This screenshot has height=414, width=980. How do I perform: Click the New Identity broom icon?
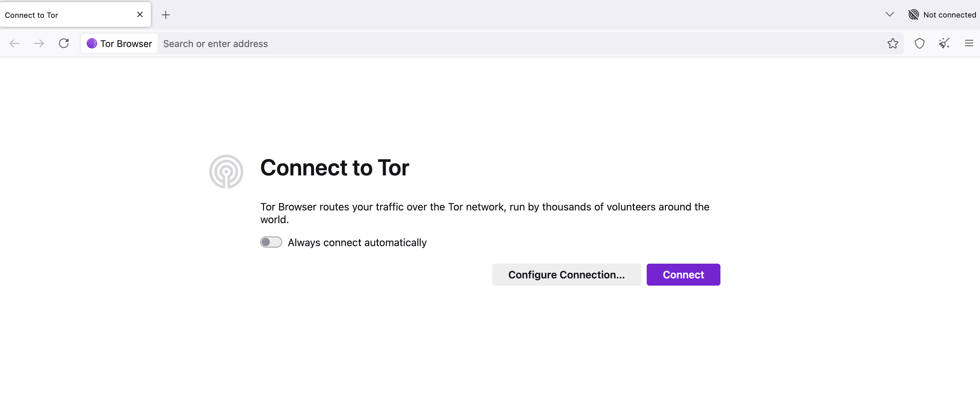click(x=944, y=43)
